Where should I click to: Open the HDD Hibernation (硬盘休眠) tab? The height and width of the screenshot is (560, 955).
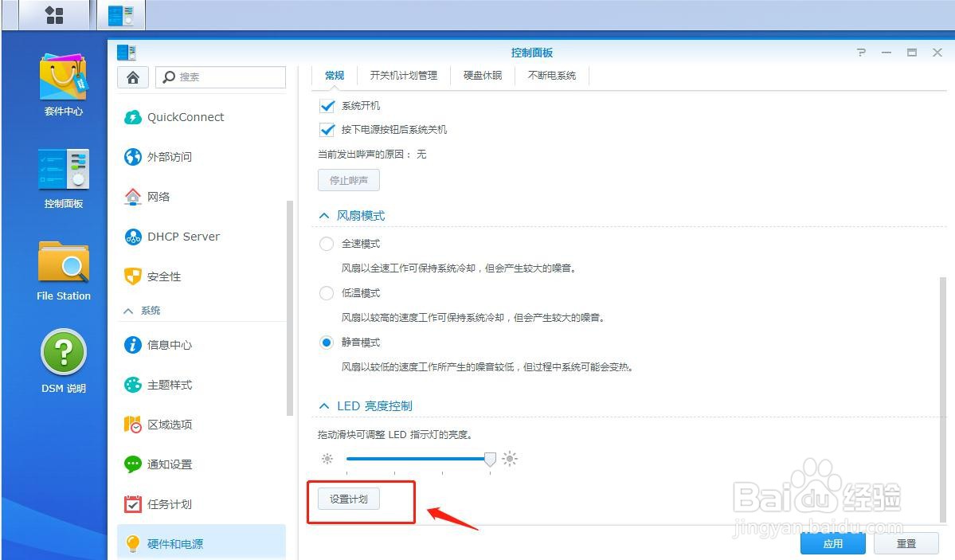click(483, 76)
